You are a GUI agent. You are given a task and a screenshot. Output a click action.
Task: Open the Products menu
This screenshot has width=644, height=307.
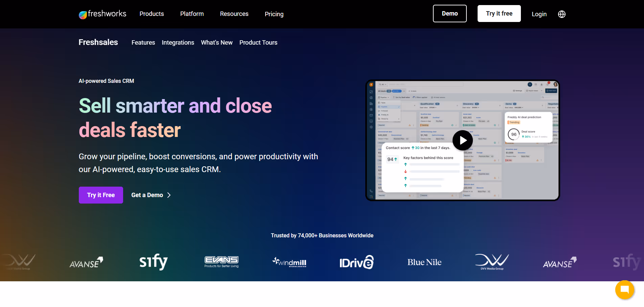[x=152, y=14]
